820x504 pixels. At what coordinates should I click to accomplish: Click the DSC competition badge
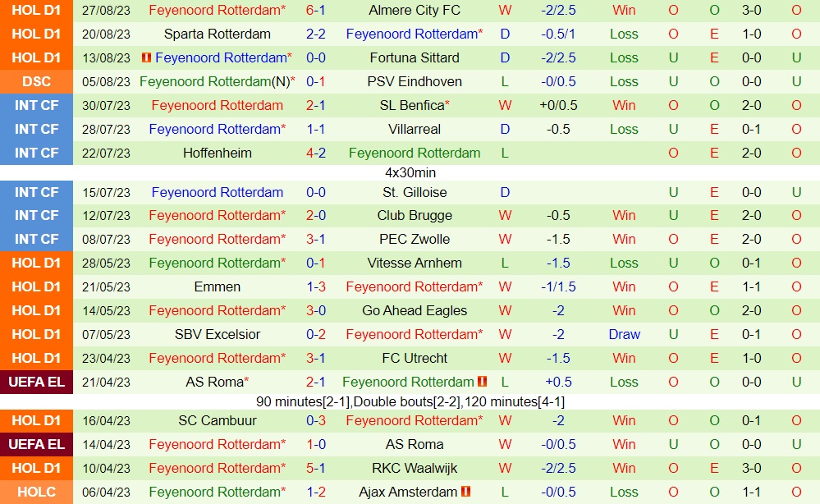(37, 81)
